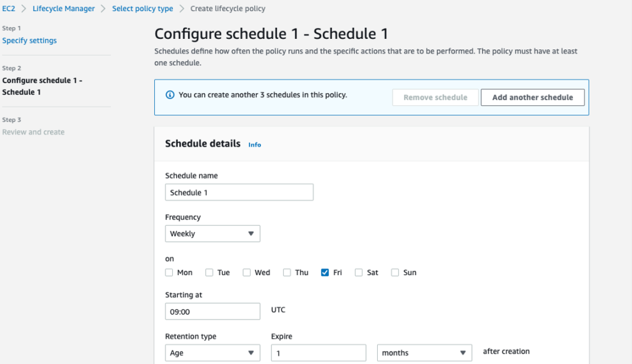Click the Starting at time field
The height and width of the screenshot is (364, 632).
212,311
